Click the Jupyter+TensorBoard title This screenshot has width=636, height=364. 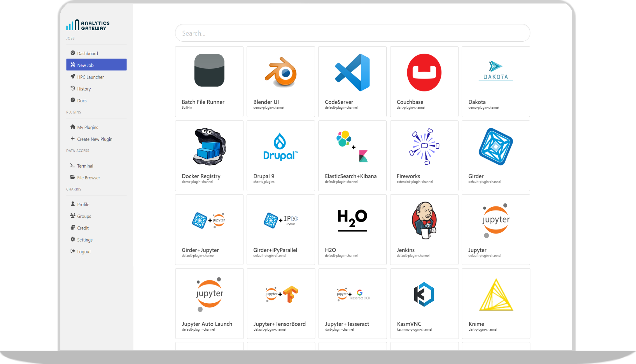click(x=280, y=324)
